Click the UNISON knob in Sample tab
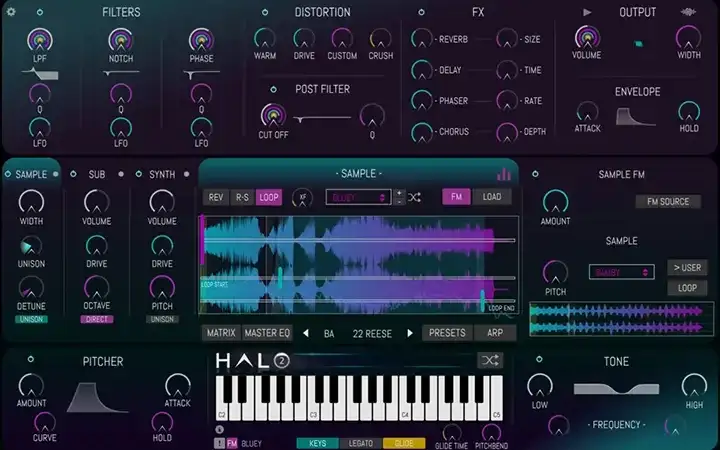Screen dimensions: 720x450 pyautogui.click(x=31, y=247)
